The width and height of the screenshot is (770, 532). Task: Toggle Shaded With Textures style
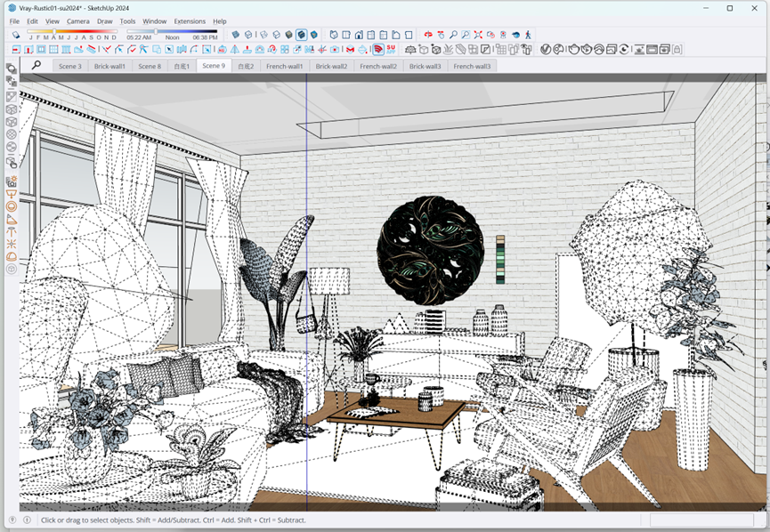click(x=301, y=35)
